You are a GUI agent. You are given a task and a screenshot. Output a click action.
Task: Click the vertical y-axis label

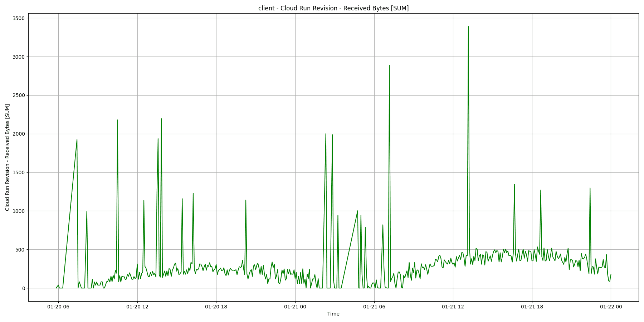tap(8, 157)
